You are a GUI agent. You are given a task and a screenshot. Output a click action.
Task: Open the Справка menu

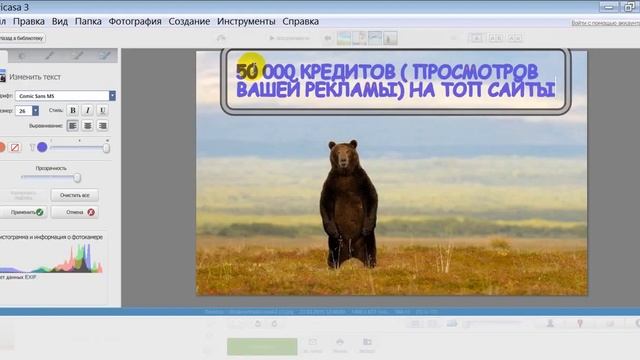pyautogui.click(x=300, y=21)
